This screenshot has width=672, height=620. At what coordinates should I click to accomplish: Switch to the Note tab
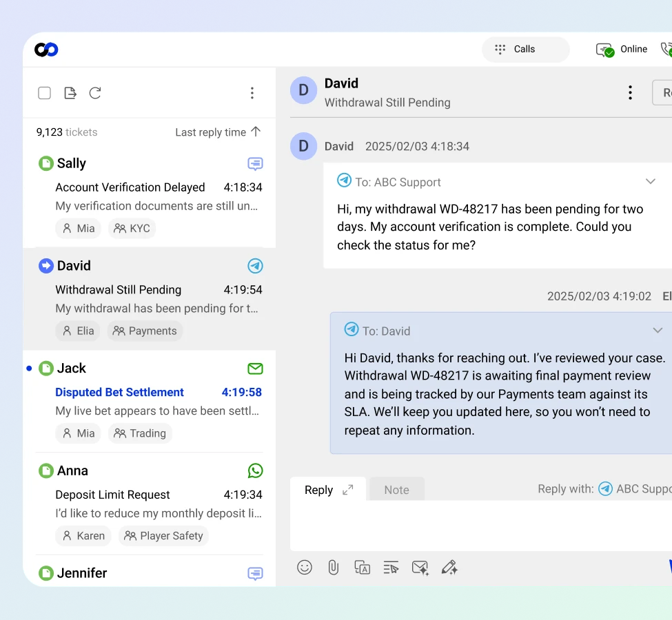[397, 489]
